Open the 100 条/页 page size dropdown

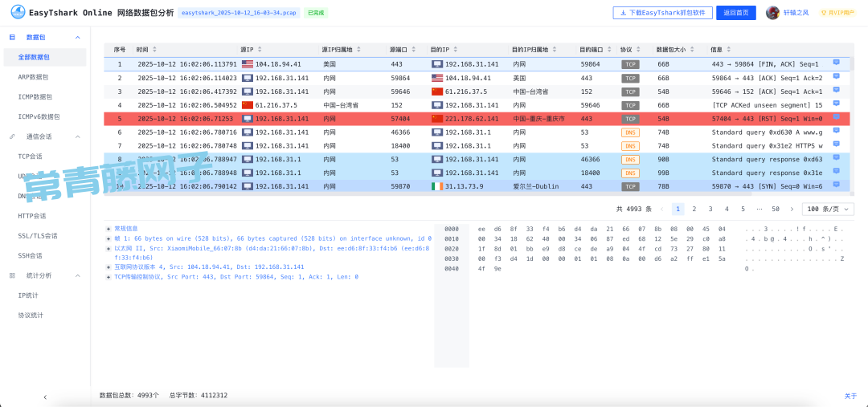(x=825, y=209)
